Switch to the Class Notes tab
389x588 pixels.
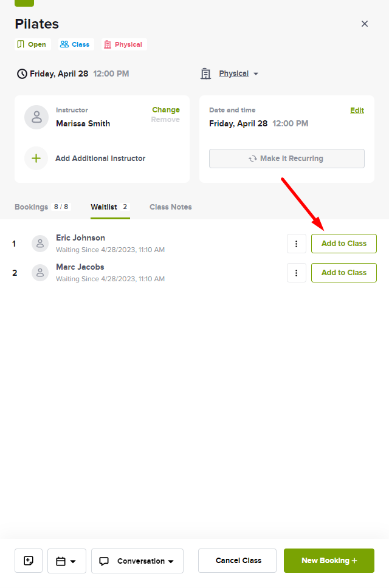click(171, 207)
